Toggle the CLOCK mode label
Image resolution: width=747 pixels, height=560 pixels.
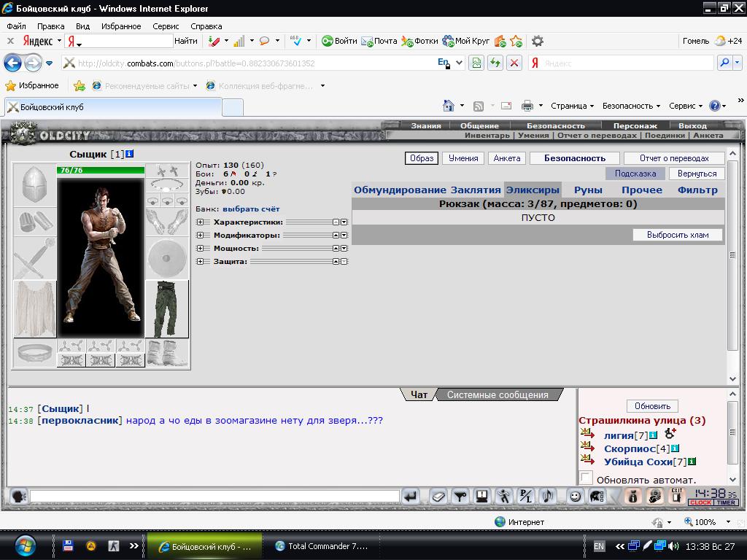tap(701, 502)
